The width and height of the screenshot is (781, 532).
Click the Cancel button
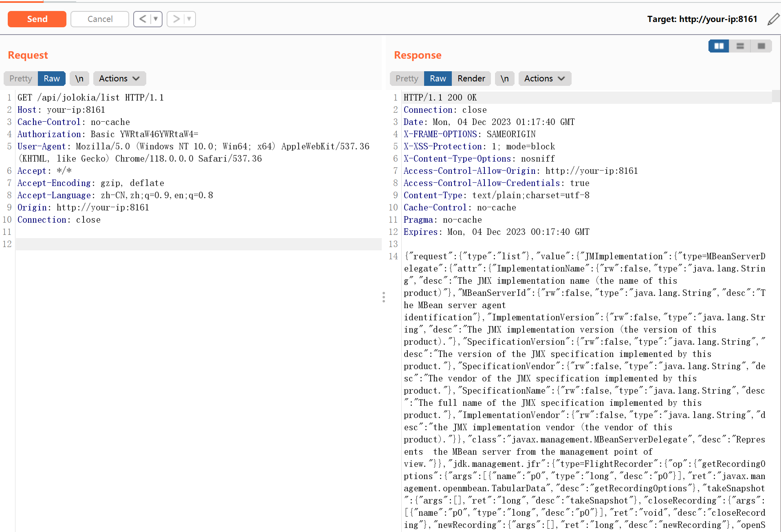point(100,19)
